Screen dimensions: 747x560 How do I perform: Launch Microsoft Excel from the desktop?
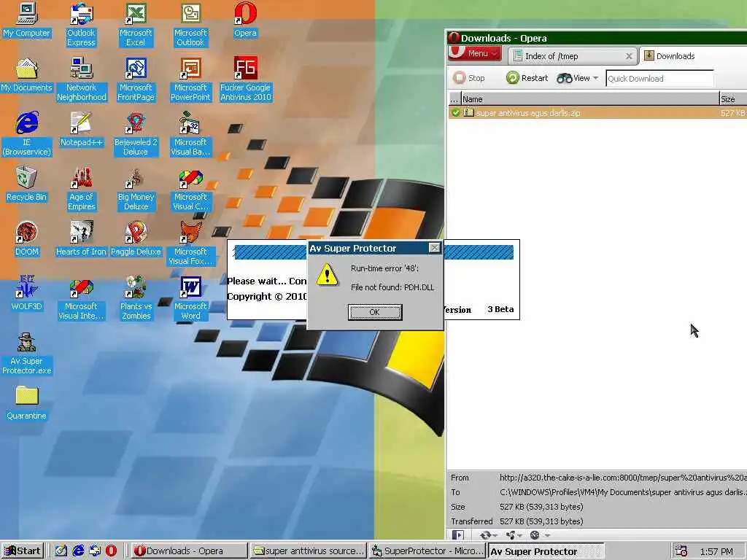136,25
